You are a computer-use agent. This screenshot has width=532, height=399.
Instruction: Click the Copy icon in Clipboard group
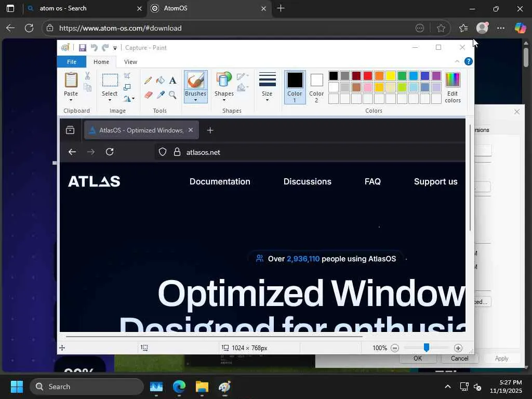point(87,87)
